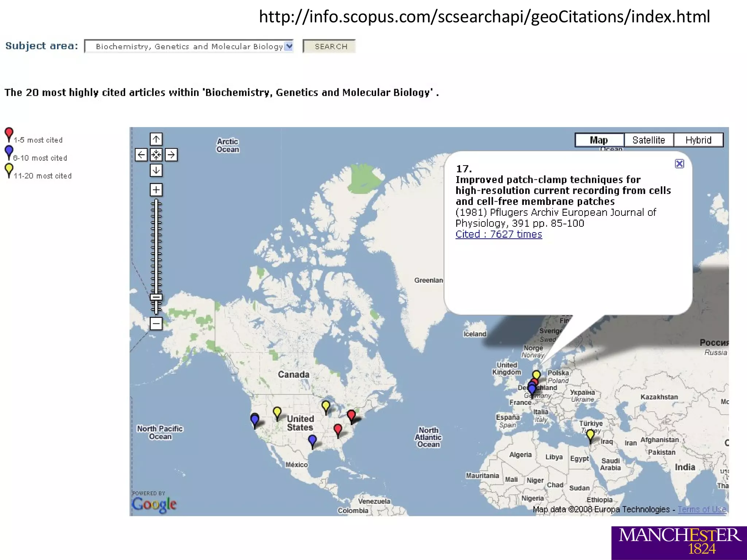Screen dimensions: 747x560
Task: Switch to Map view
Action: [x=599, y=140]
